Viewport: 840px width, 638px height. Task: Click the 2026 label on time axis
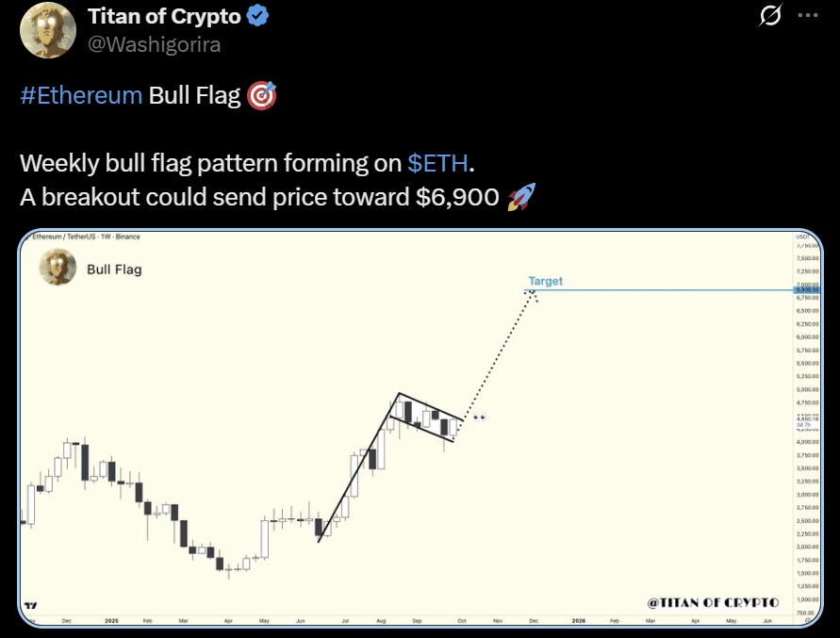coord(578,622)
